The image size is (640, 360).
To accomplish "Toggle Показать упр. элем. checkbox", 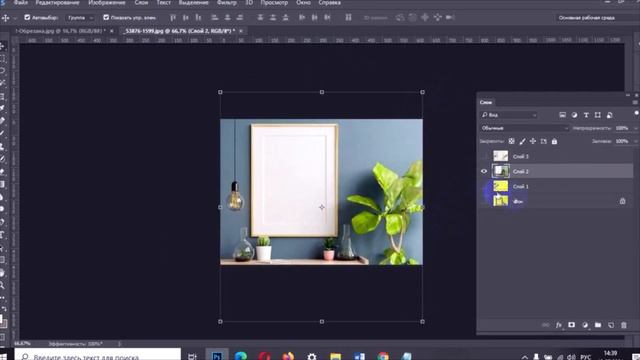I will [x=106, y=18].
